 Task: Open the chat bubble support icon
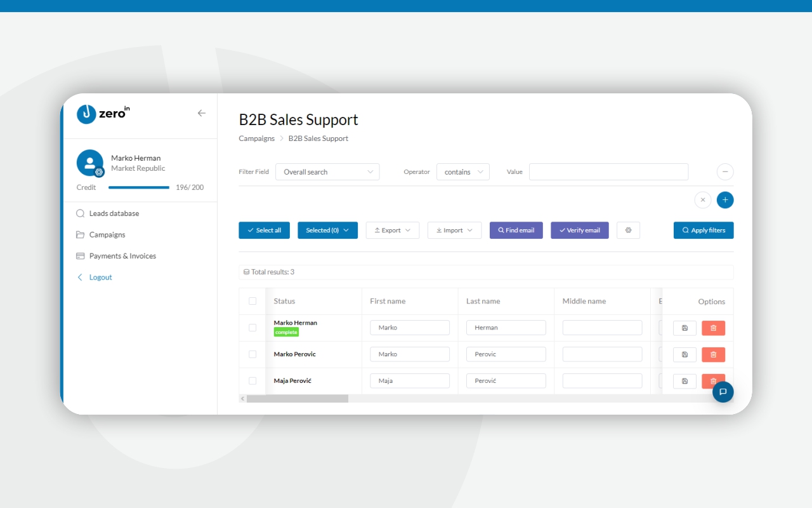point(723,392)
